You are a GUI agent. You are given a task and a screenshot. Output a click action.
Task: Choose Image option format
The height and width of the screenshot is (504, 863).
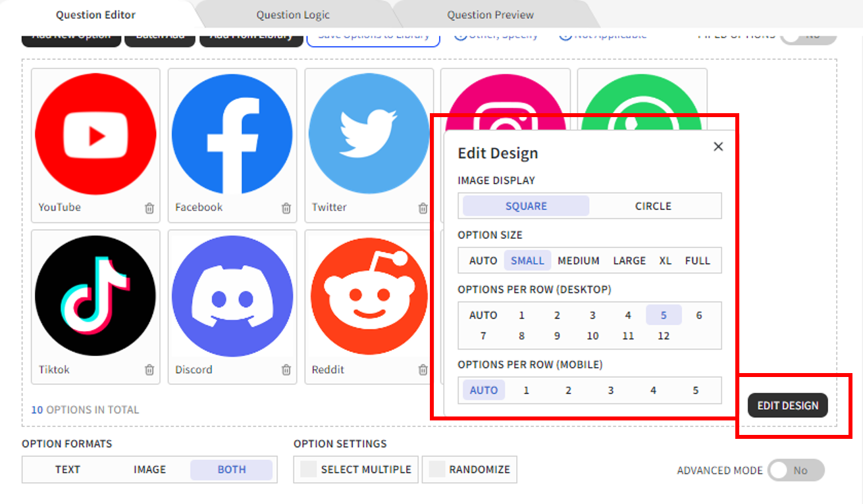tap(149, 470)
